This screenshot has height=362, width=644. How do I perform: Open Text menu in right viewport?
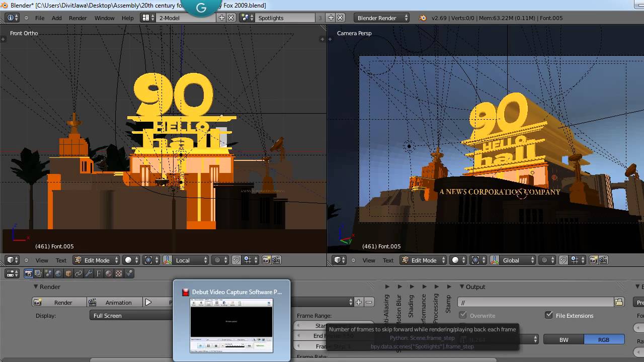click(388, 260)
